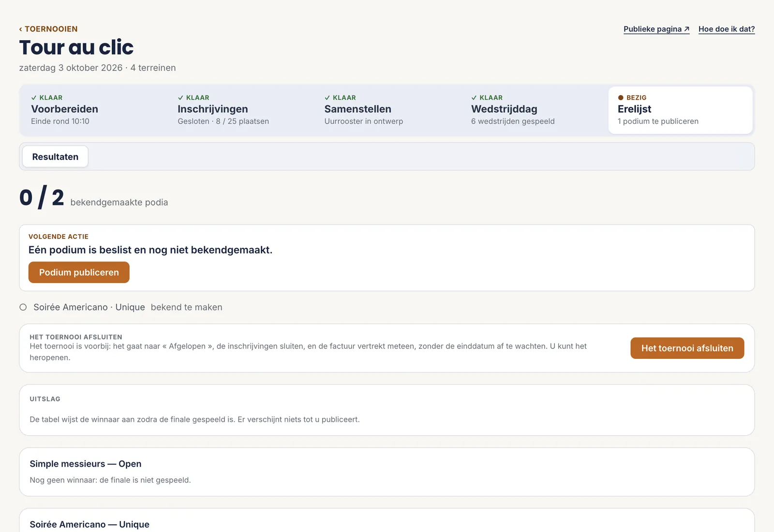
Task: Click 'Gesloten · 8 / 25 plaatsen' text
Action: (223, 121)
